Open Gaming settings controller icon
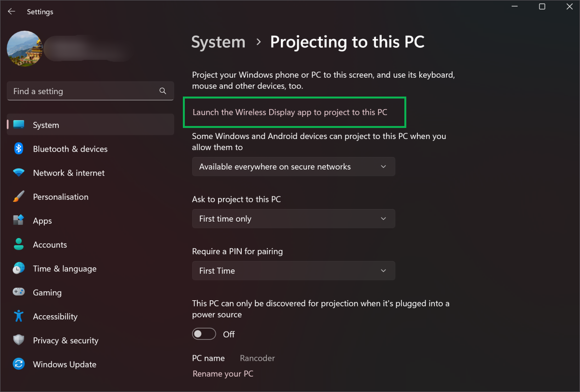Screen dimensions: 580x392 18,292
